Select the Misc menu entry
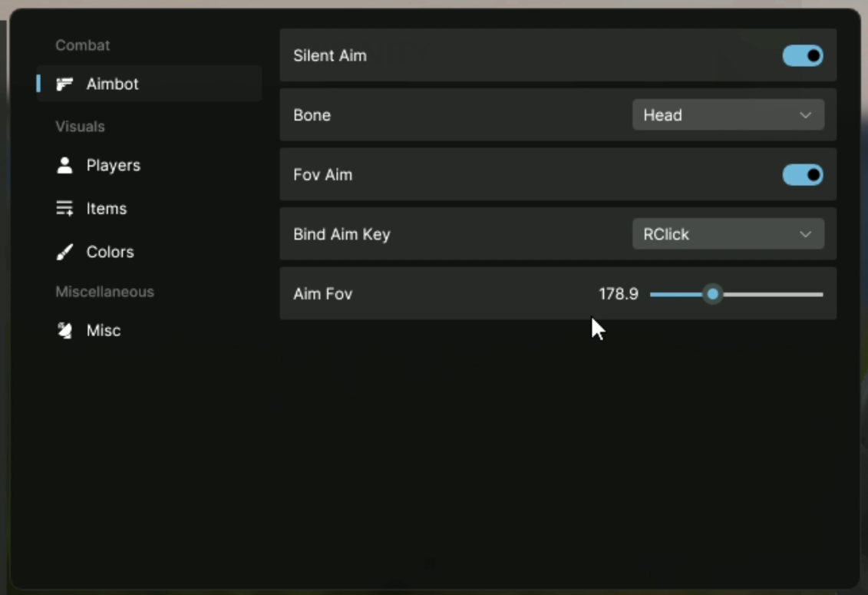 tap(104, 331)
